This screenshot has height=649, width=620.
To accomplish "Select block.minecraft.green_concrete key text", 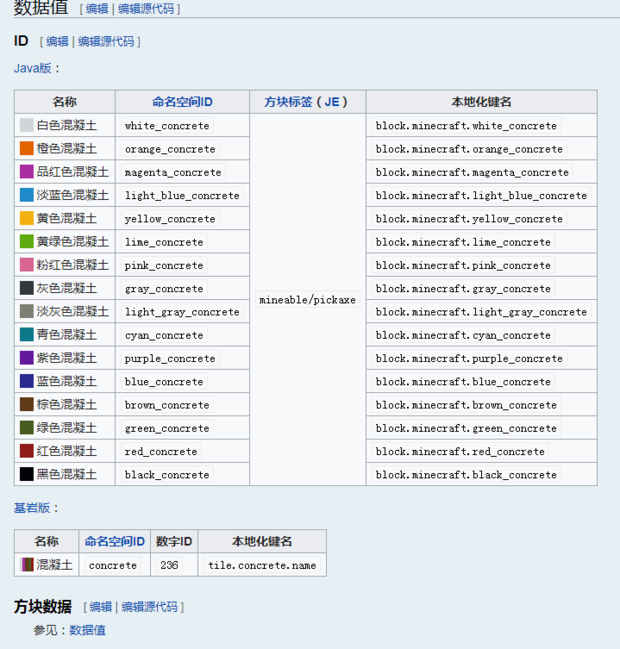I will 466,428.
